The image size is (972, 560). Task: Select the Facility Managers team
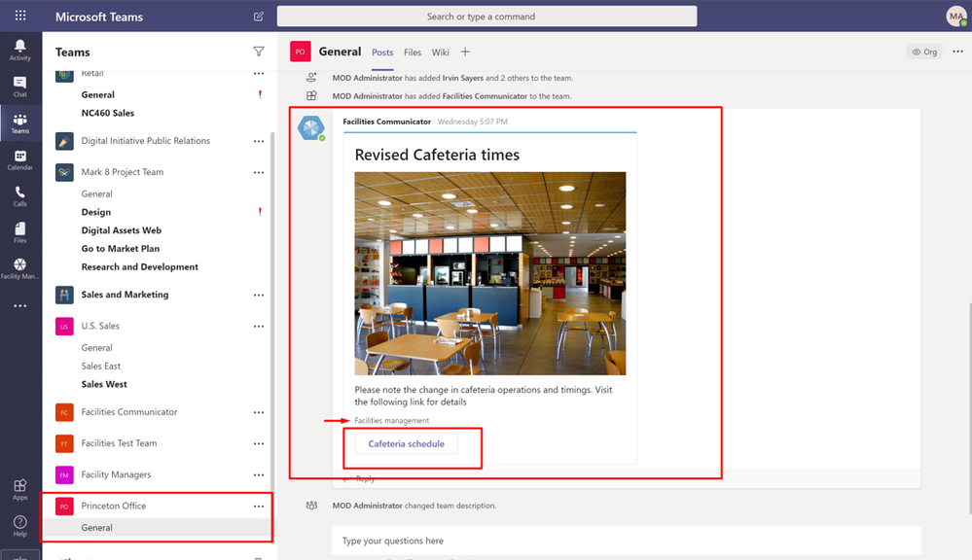[x=116, y=474]
